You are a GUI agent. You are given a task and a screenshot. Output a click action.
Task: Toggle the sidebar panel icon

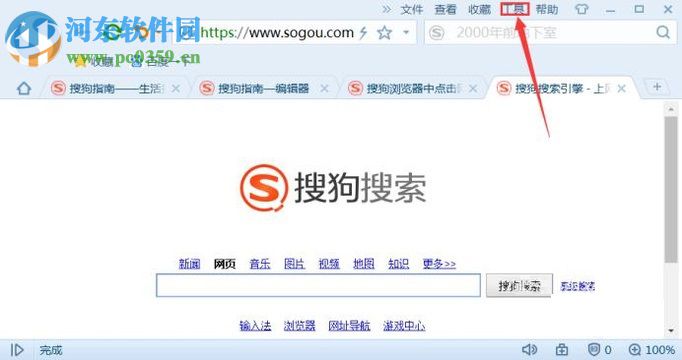coord(17,350)
